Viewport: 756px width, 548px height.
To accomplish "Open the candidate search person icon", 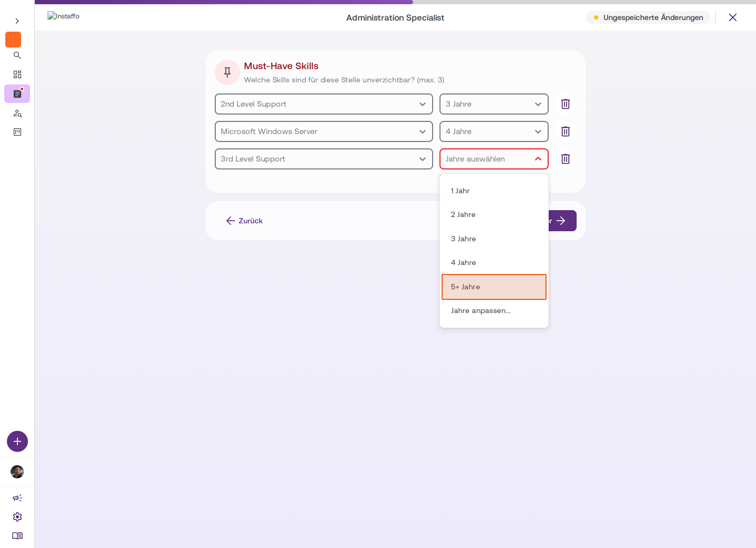I will (17, 113).
